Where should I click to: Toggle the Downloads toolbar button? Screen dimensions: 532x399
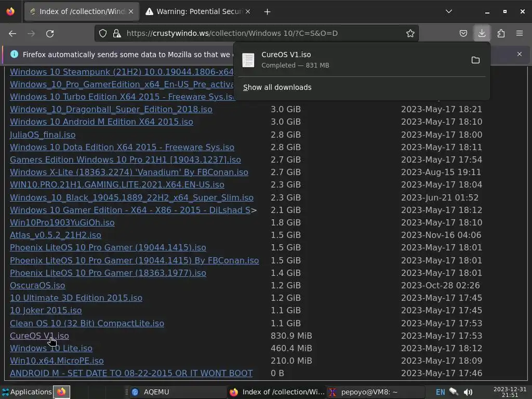pyautogui.click(x=482, y=33)
